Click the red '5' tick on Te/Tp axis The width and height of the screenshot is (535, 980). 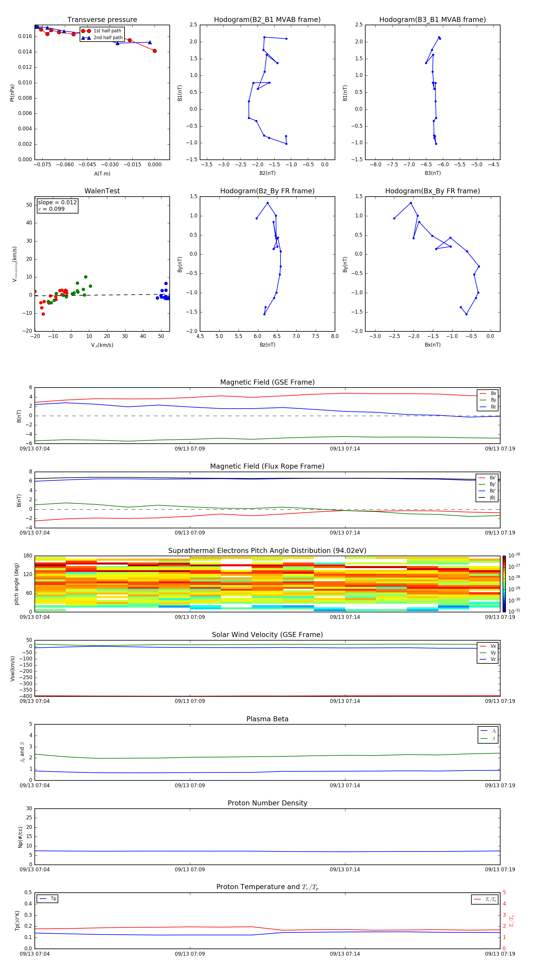coord(504,892)
